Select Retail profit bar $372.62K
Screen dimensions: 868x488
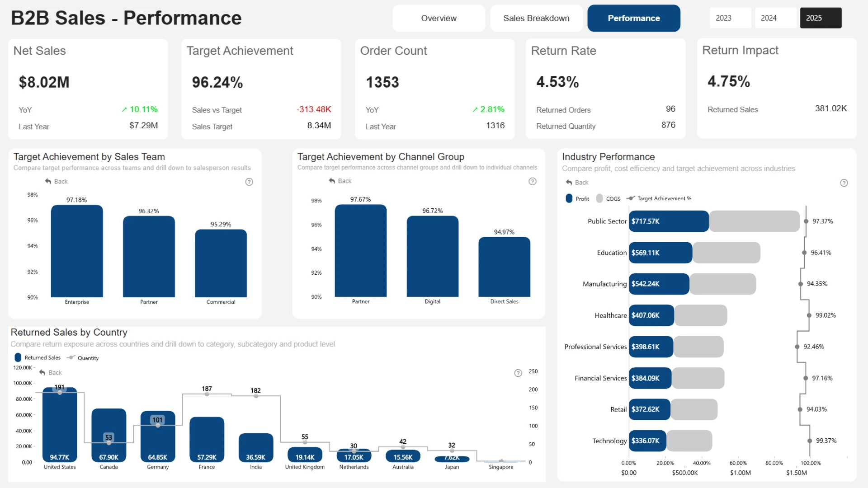click(x=650, y=409)
